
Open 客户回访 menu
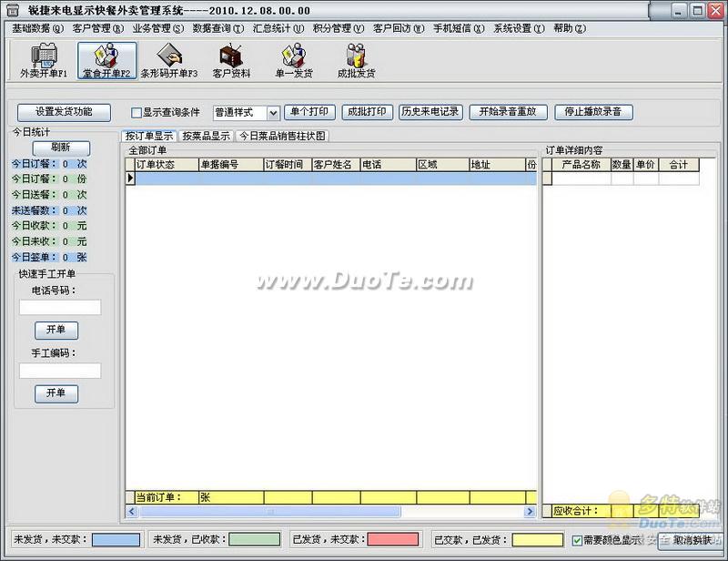tap(399, 28)
